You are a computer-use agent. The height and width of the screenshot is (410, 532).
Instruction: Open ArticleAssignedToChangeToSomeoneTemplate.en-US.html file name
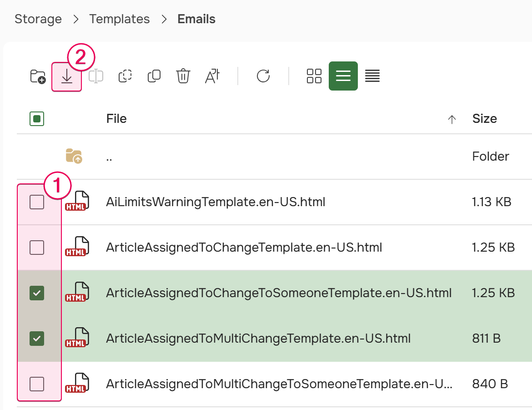(279, 293)
